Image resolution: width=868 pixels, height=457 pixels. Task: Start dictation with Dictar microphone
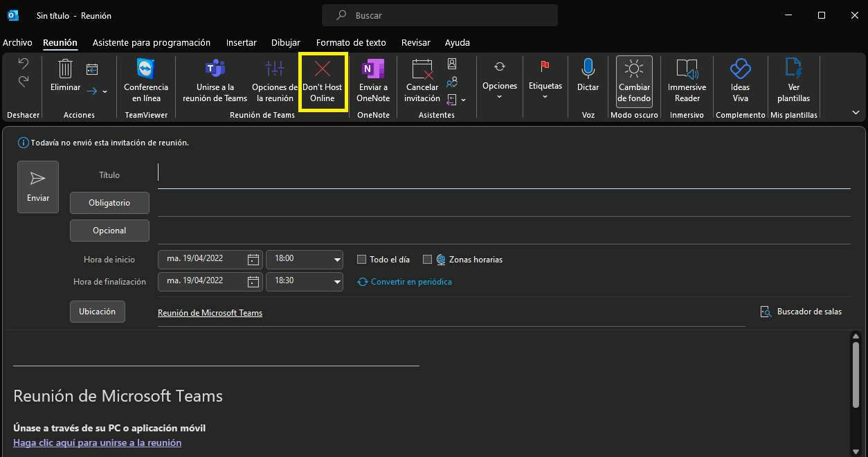(588, 75)
